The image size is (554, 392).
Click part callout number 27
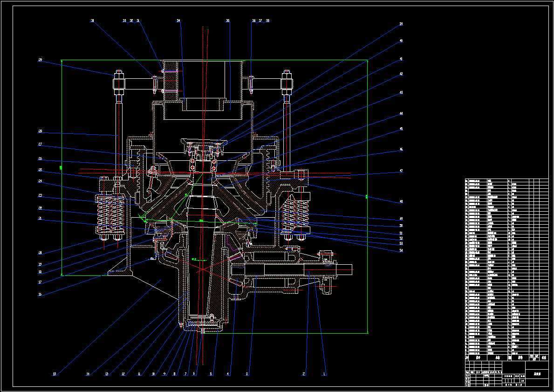point(40,144)
